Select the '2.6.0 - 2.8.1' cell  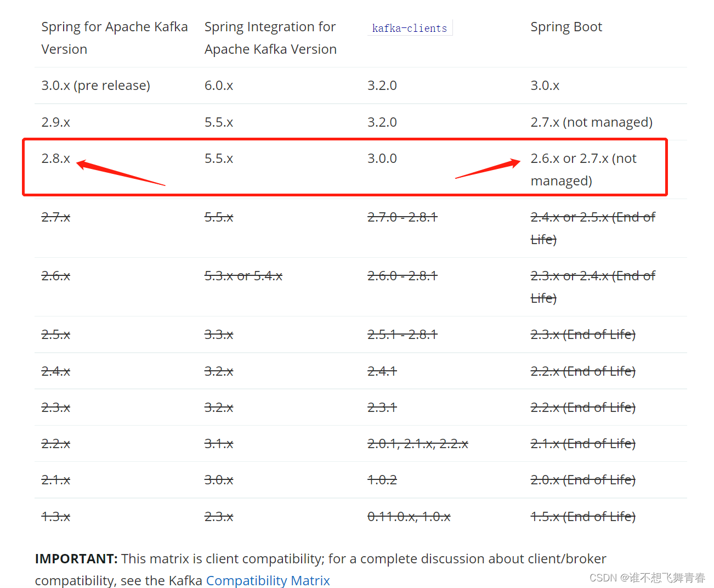403,276
